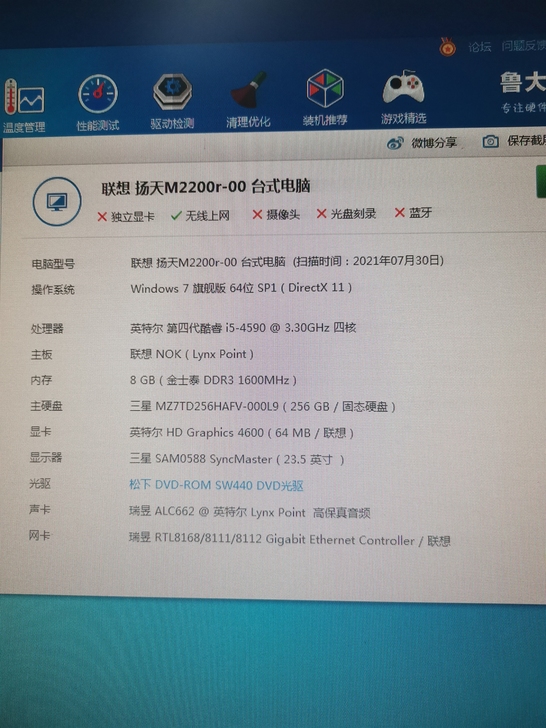Click the 处理器 row label

point(47,329)
